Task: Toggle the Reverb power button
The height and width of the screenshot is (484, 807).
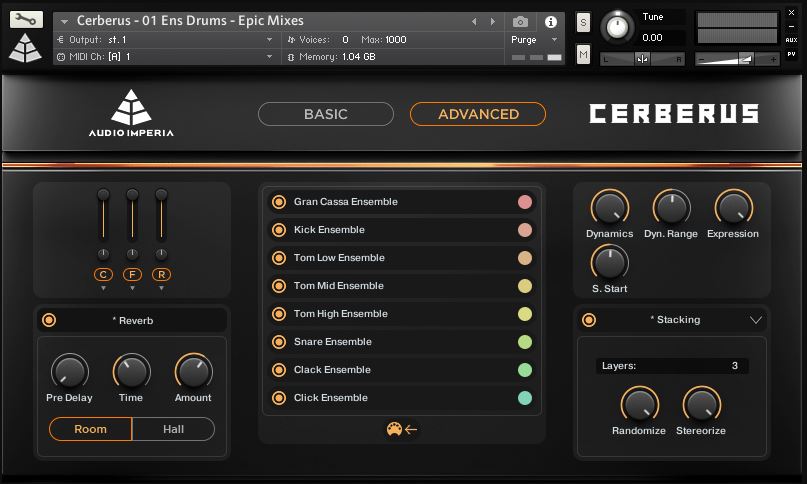Action: tap(49, 320)
